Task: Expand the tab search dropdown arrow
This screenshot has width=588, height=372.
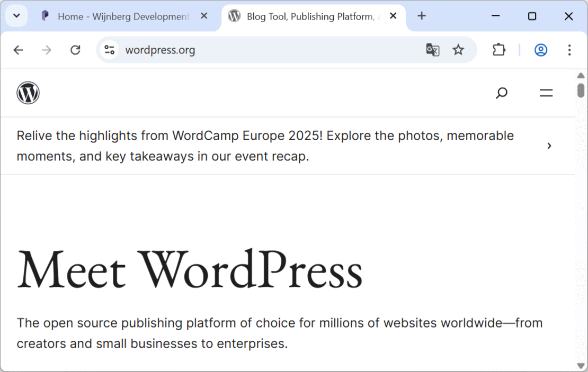Action: pos(16,16)
